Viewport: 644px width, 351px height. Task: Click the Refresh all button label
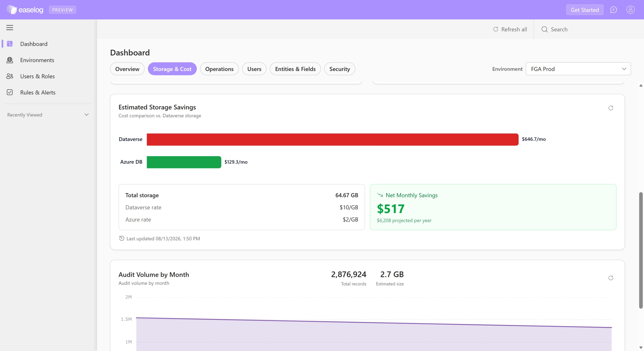(x=514, y=29)
